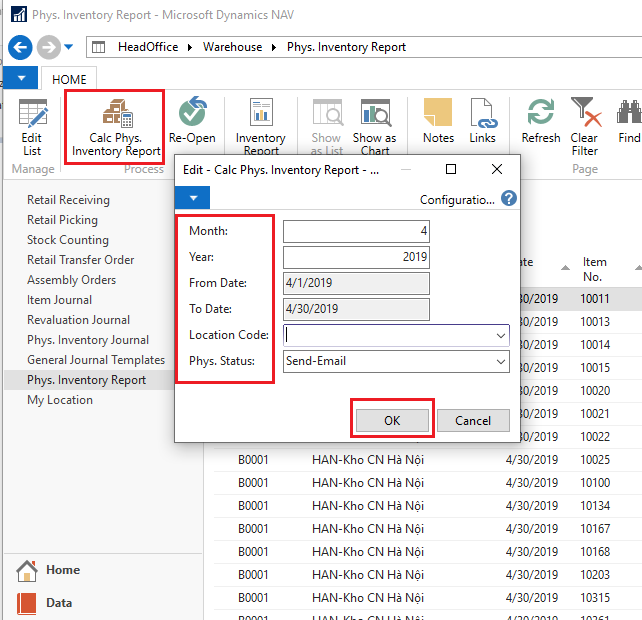Click HeadOffice in the breadcrumb

[148, 47]
